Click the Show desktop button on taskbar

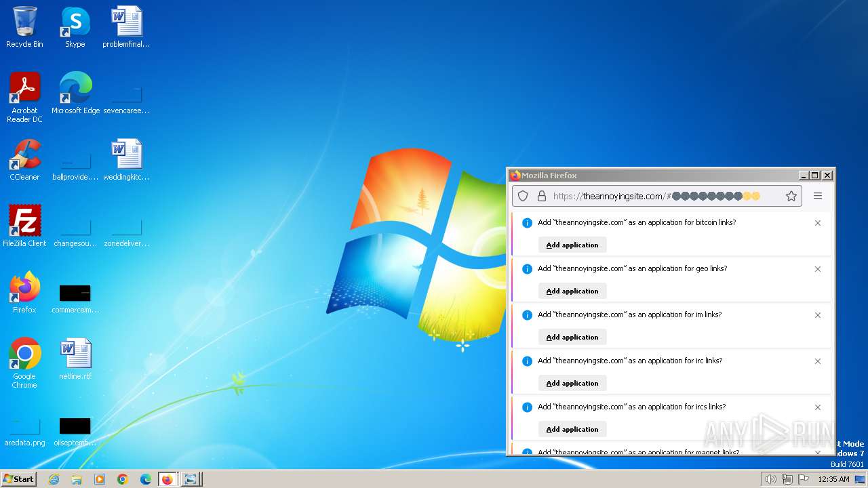click(860, 479)
